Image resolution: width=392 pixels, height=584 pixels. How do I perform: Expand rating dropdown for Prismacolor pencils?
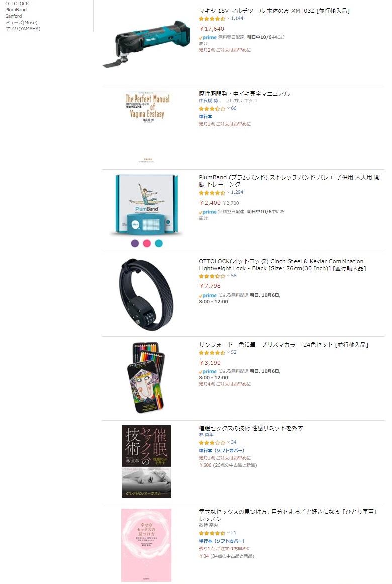click(x=228, y=352)
